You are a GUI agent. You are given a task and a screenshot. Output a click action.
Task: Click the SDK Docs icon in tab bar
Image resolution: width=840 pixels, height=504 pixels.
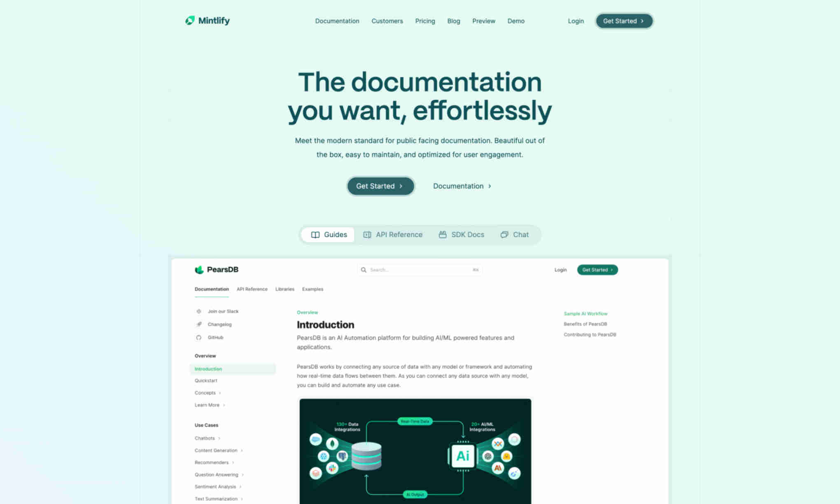click(442, 234)
